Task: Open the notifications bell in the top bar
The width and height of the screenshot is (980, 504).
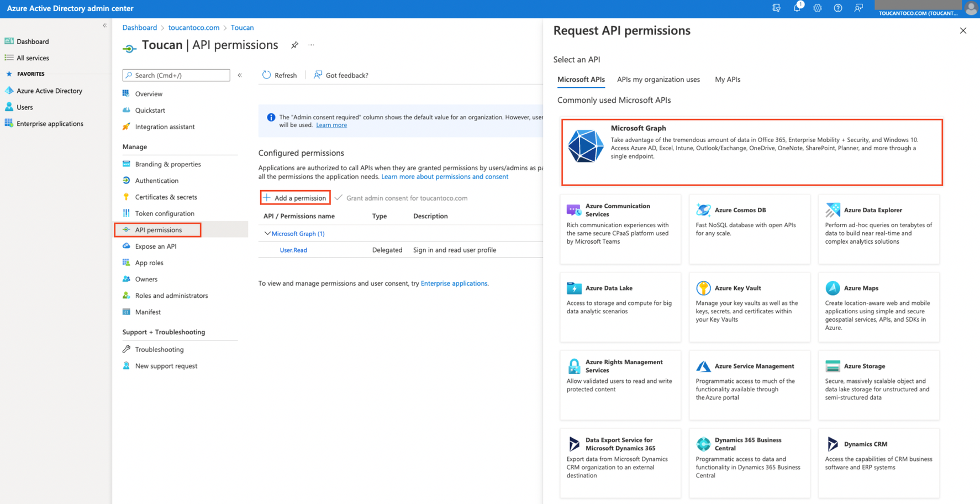Action: pyautogui.click(x=797, y=8)
